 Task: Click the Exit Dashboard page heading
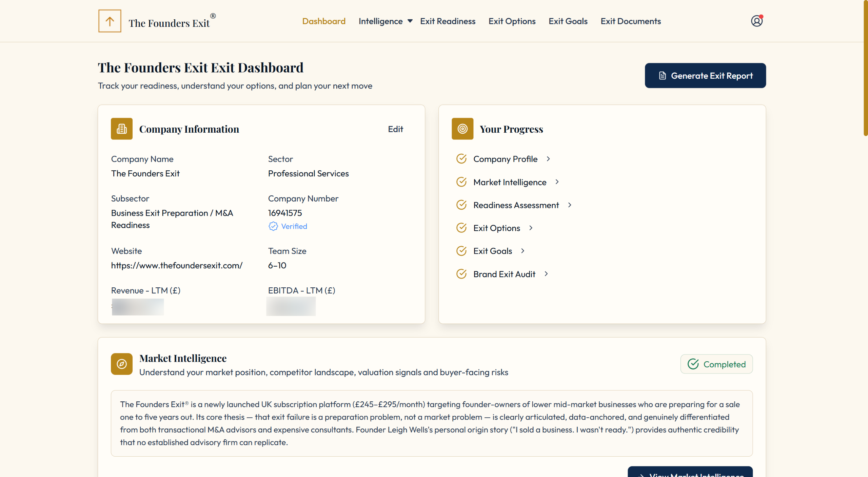(200, 68)
